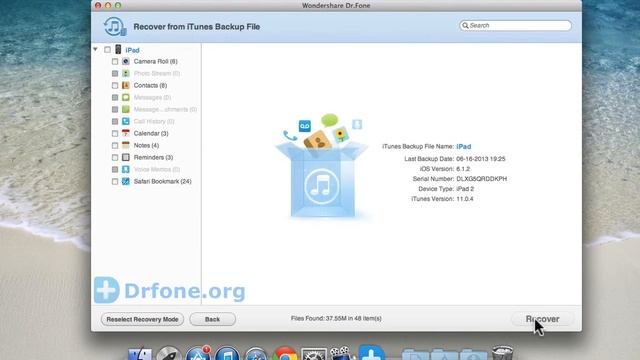Click the search magnifier icon
The image size is (640, 360).
click(465, 25)
